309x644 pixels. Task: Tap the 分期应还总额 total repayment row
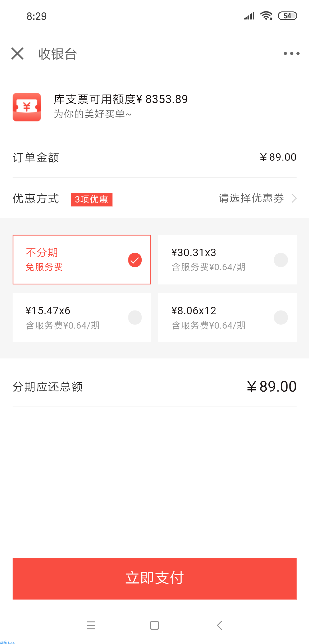[154, 386]
